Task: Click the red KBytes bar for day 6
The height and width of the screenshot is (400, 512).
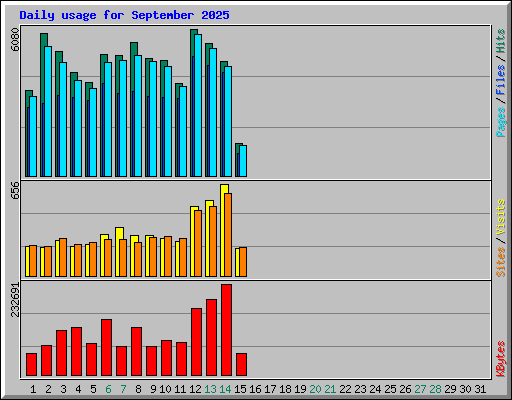Action: click(x=106, y=348)
